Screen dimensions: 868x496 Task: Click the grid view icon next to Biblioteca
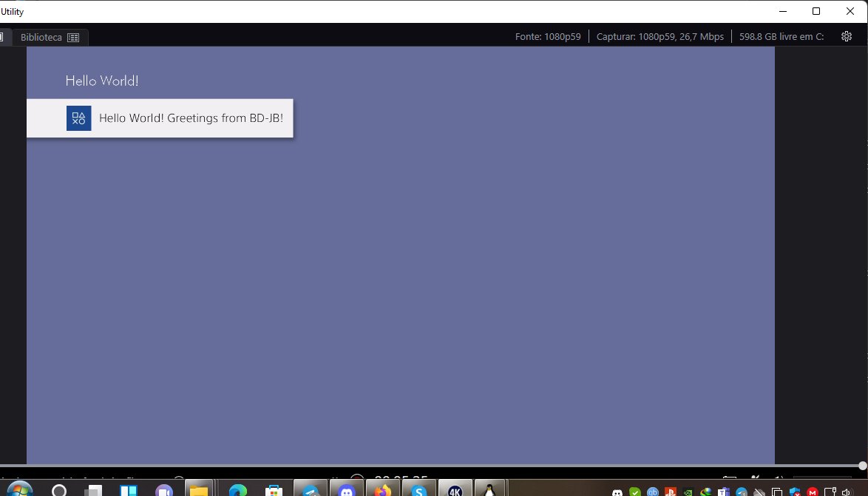coord(72,37)
